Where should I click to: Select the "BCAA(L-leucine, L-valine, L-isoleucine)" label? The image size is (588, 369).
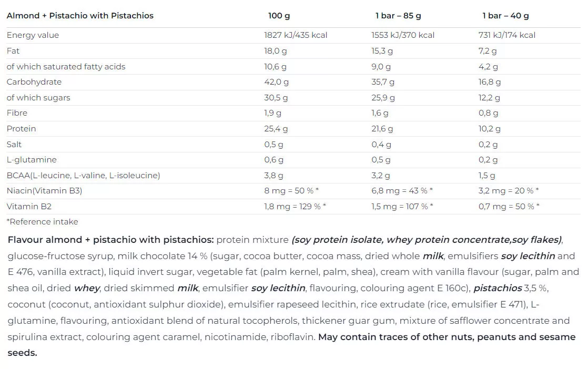pos(83,176)
